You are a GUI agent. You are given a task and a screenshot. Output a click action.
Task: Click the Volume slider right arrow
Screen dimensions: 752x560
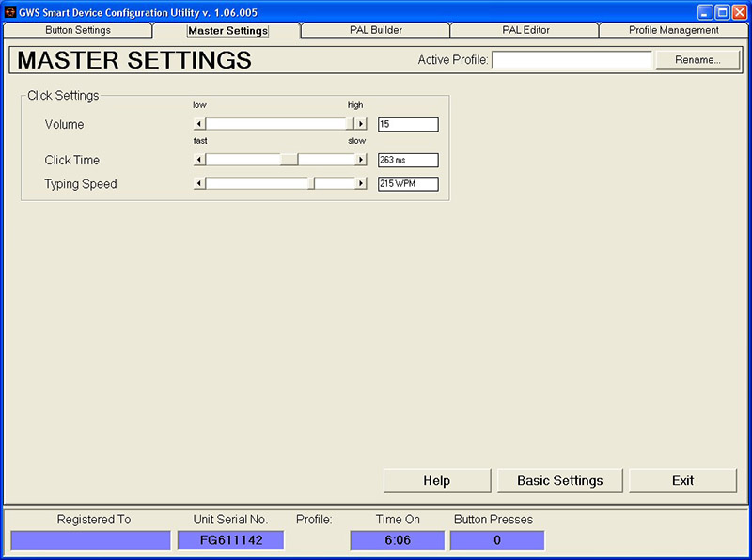point(361,124)
